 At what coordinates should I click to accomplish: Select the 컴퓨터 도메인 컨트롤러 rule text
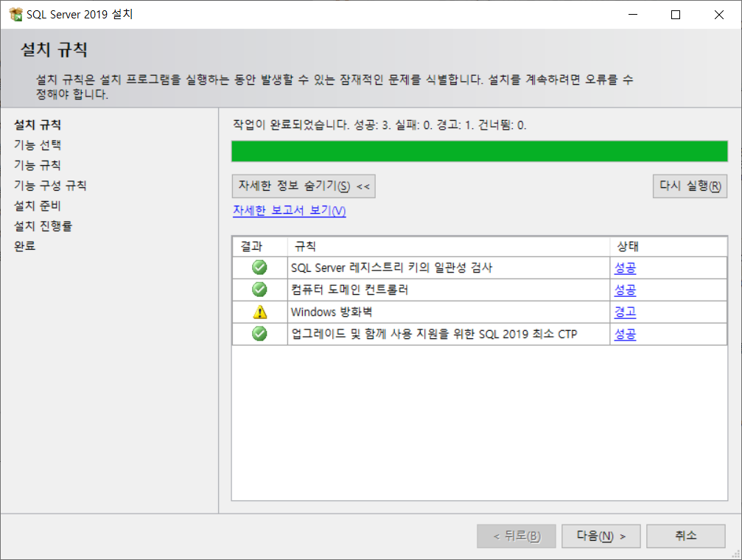point(349,290)
